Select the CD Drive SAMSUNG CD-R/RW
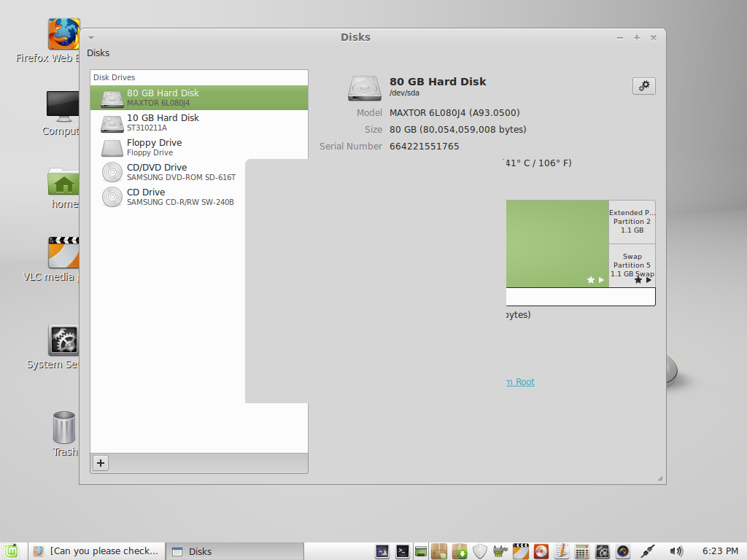 [x=168, y=197]
